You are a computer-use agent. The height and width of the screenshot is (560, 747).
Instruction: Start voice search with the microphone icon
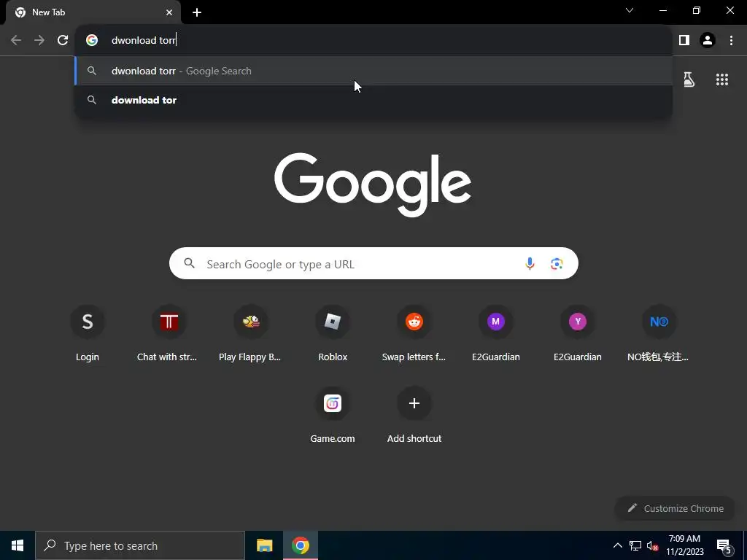click(x=530, y=263)
